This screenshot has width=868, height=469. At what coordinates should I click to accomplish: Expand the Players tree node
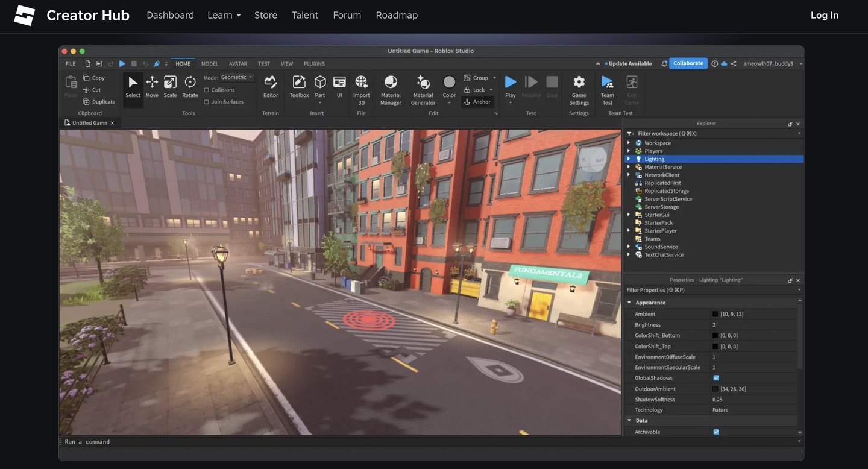click(629, 151)
